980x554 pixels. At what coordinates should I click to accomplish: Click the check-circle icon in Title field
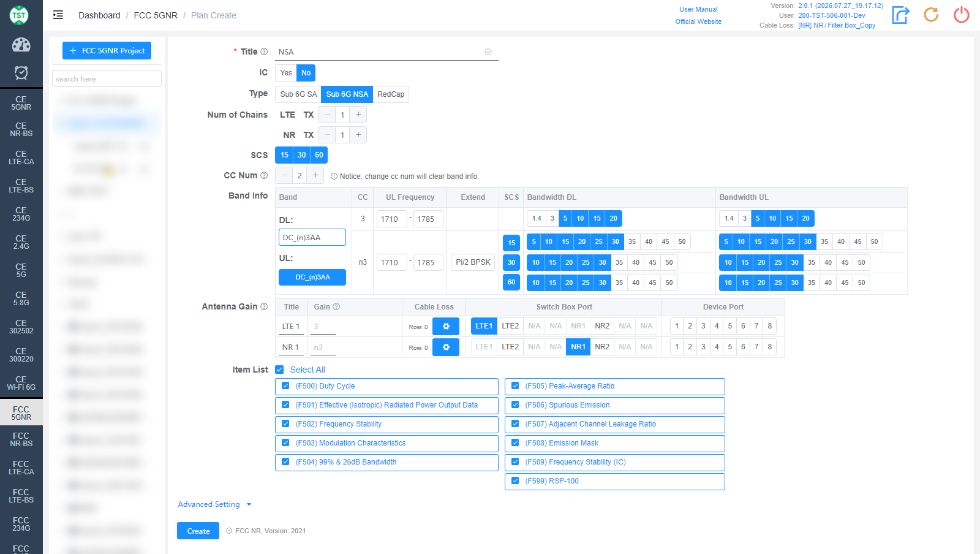[488, 52]
